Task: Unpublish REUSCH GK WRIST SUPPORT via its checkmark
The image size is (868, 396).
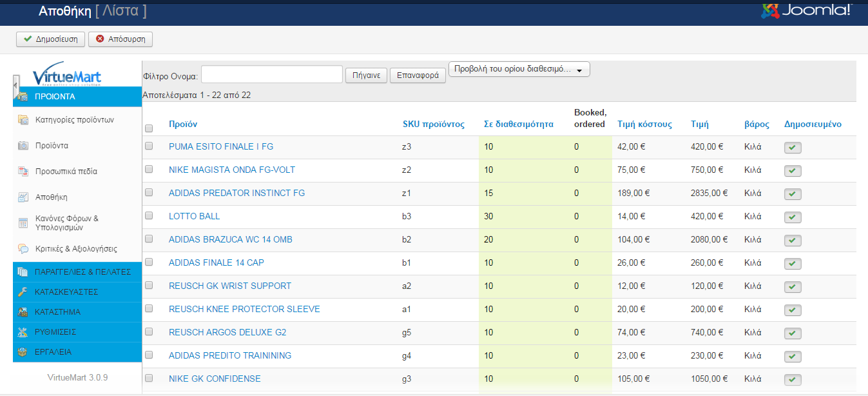Action: 793,287
